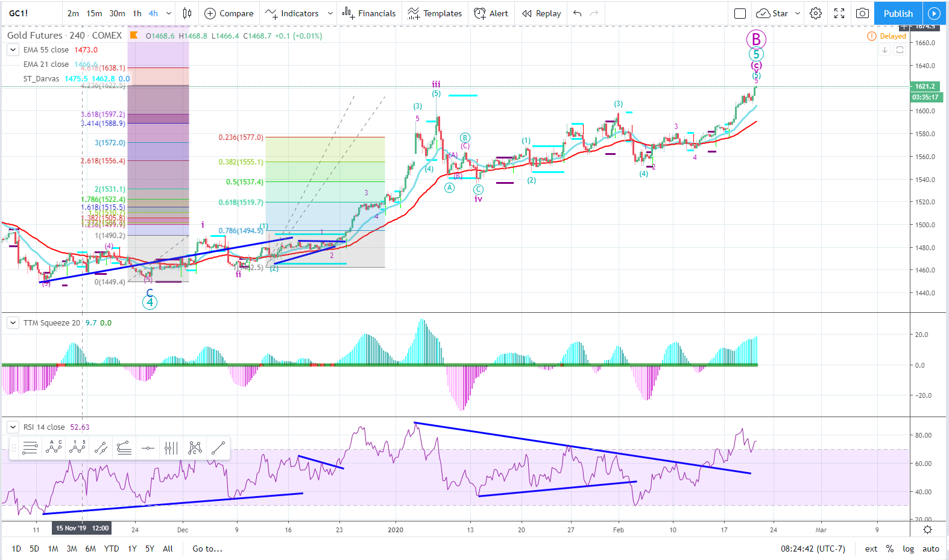Toggle auto scale mode
949x560 pixels.
(931, 549)
